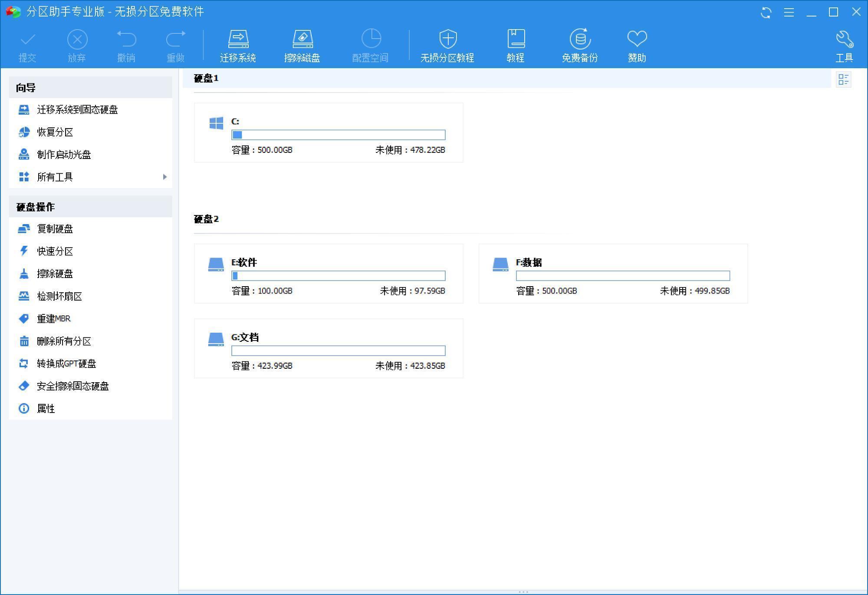Select the G:文档 partition card
This screenshot has width=868, height=595.
329,348
